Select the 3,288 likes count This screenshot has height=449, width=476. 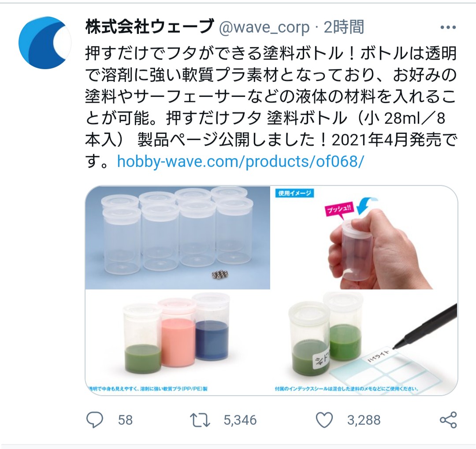click(364, 420)
